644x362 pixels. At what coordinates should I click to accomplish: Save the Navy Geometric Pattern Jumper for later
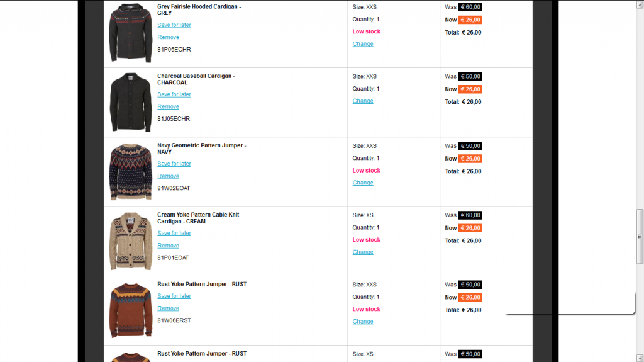pyautogui.click(x=174, y=164)
